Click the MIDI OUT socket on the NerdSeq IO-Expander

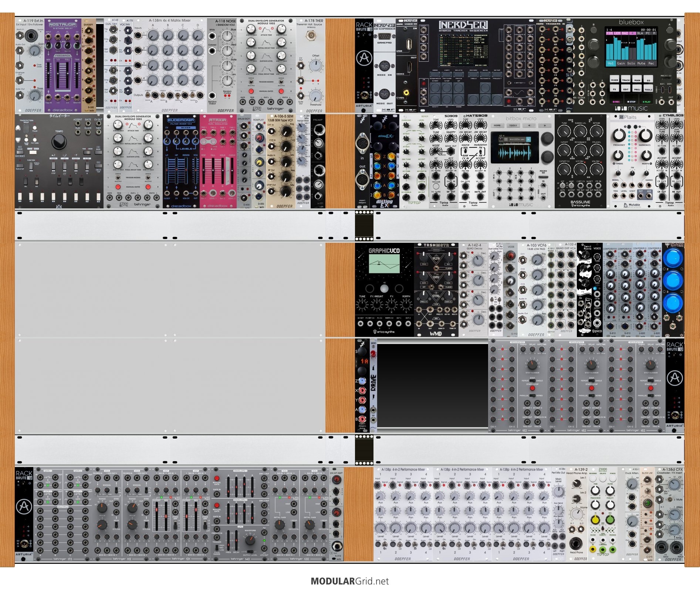click(x=384, y=94)
